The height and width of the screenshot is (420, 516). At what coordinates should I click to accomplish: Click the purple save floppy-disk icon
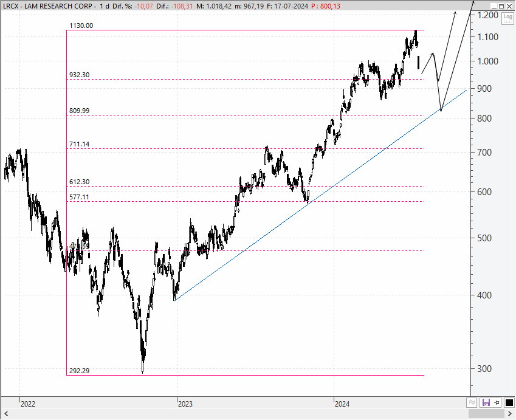[x=486, y=402]
